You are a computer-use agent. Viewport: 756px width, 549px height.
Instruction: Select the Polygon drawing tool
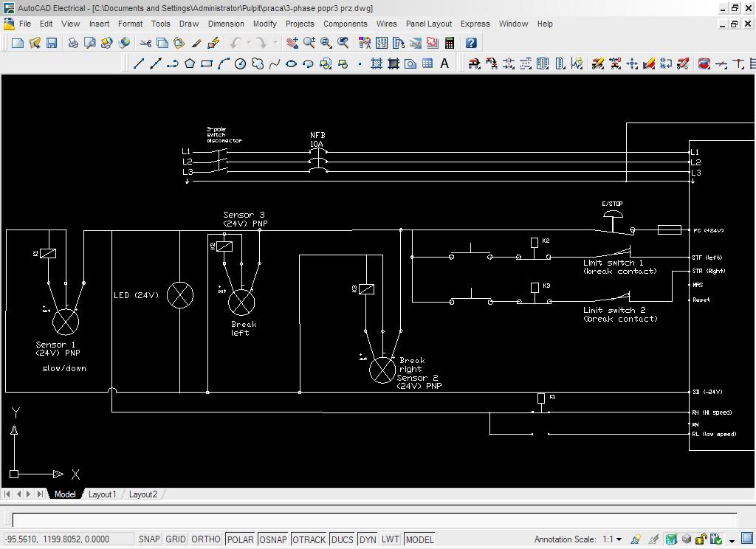coord(190,63)
